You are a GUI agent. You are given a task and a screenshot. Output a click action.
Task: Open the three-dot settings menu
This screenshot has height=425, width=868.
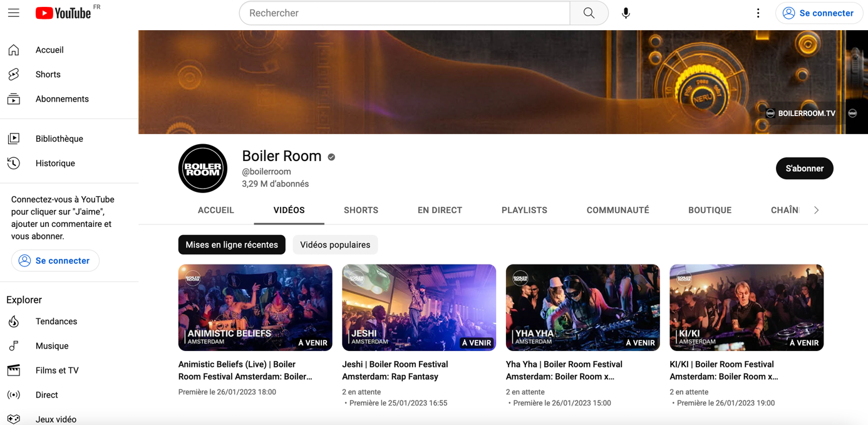point(758,13)
